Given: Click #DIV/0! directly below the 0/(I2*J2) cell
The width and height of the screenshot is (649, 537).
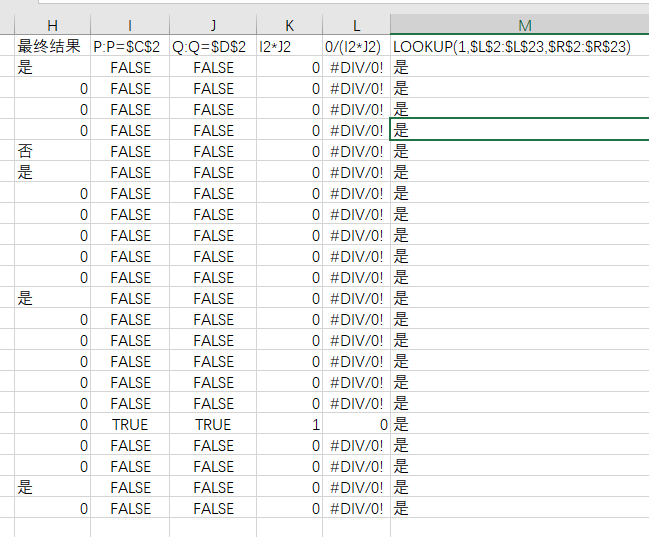Looking at the screenshot, I should (356, 67).
